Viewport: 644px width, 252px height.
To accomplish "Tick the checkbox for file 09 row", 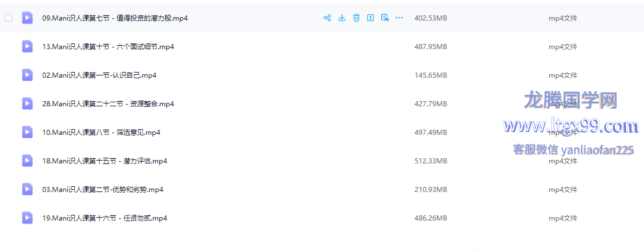I will (x=9, y=18).
